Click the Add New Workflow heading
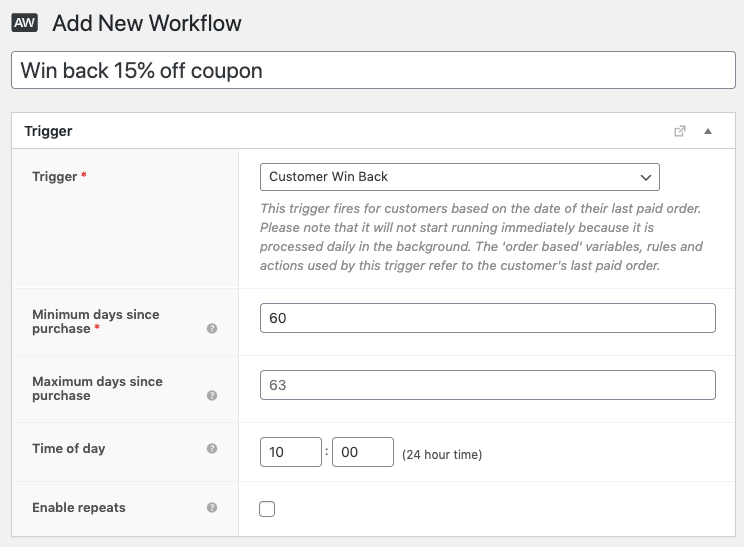744x547 pixels. [147, 23]
